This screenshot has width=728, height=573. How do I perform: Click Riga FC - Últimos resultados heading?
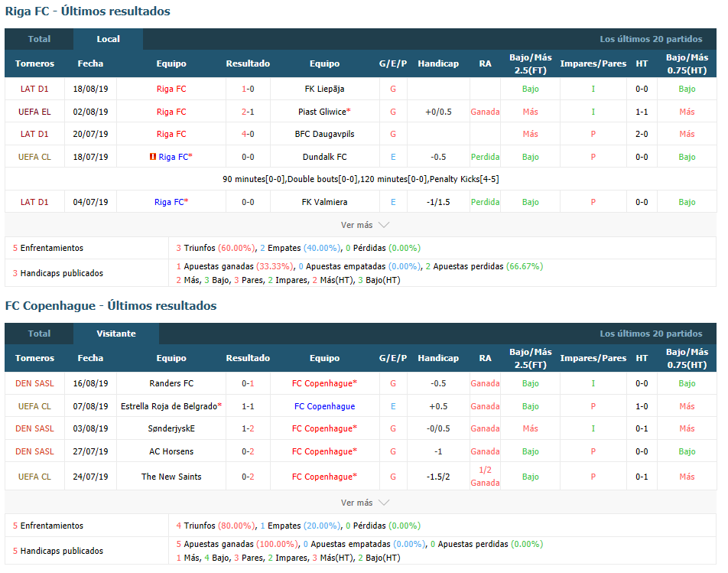coord(88,11)
